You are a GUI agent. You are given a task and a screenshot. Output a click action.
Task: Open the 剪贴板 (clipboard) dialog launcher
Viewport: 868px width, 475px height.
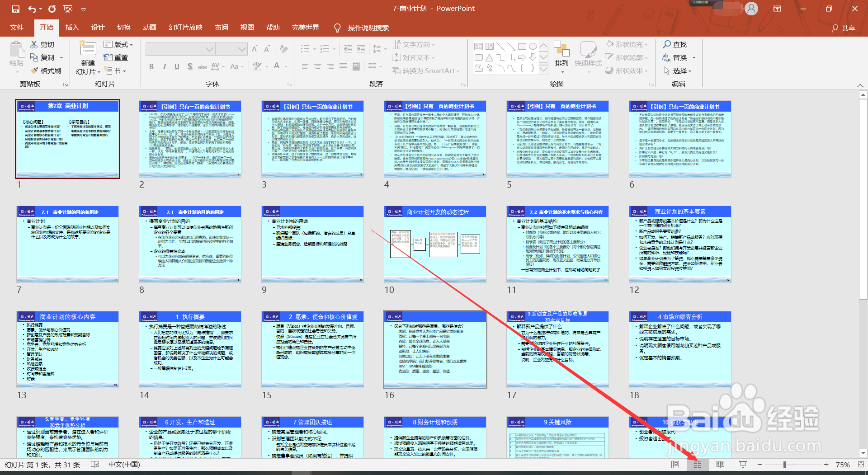pos(66,85)
